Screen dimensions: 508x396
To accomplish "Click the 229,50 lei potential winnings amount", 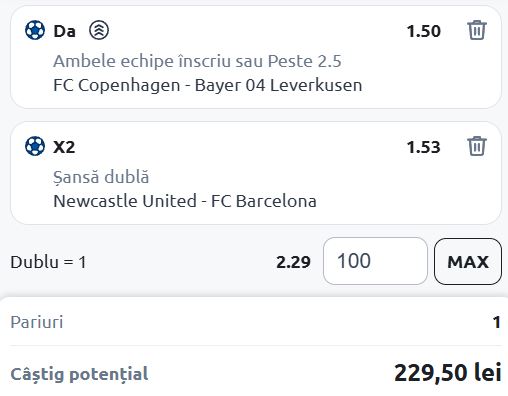I will pos(448,373).
